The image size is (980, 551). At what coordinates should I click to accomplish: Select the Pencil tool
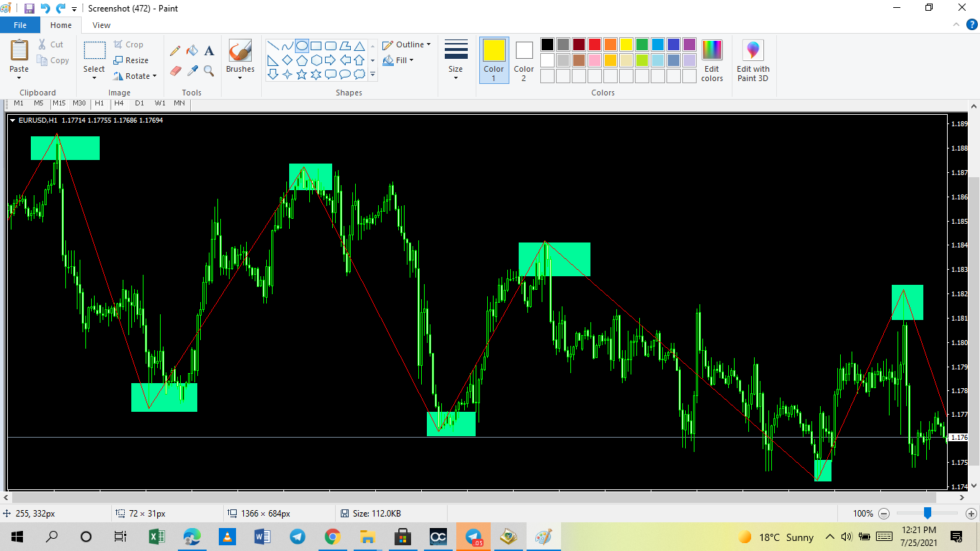point(175,51)
